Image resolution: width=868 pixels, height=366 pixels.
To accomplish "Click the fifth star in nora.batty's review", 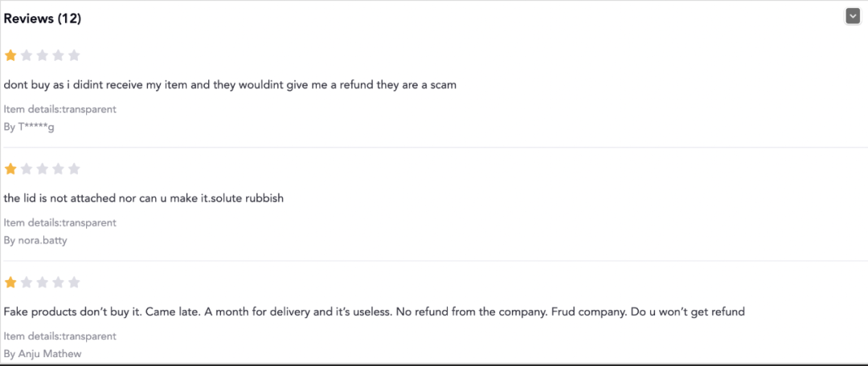I will [x=74, y=169].
